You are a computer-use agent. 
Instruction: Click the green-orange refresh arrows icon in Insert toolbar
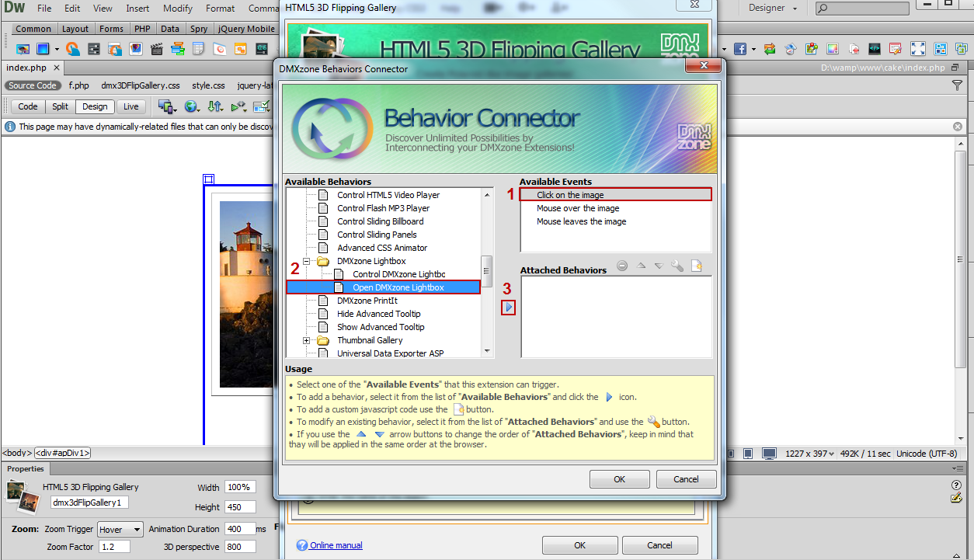pyautogui.click(x=770, y=49)
